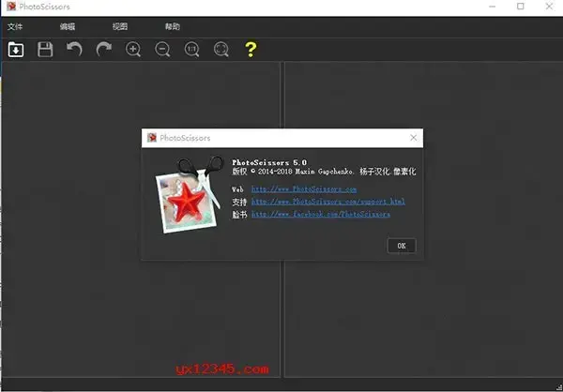Open the PhotoScissors.com Web link
Screen dimensions: 563x392
304,189
